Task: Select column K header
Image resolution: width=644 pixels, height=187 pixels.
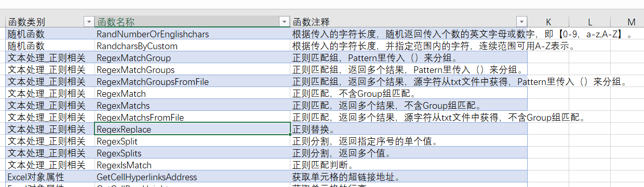Action: point(549,22)
